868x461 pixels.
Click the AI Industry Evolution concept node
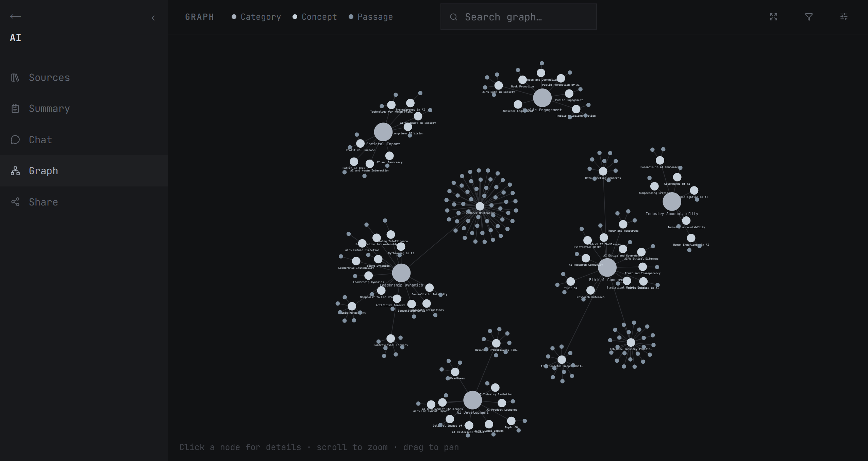pyautogui.click(x=495, y=388)
